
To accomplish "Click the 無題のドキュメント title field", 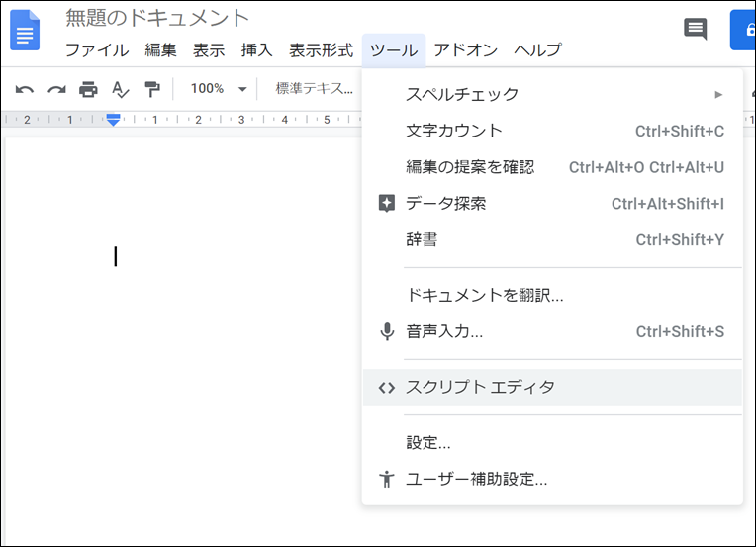I will [157, 18].
